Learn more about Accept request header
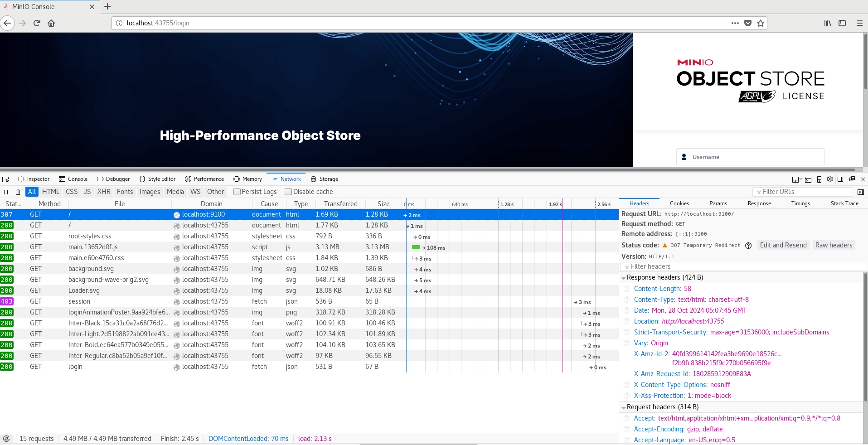The height and width of the screenshot is (445, 868). tap(627, 418)
